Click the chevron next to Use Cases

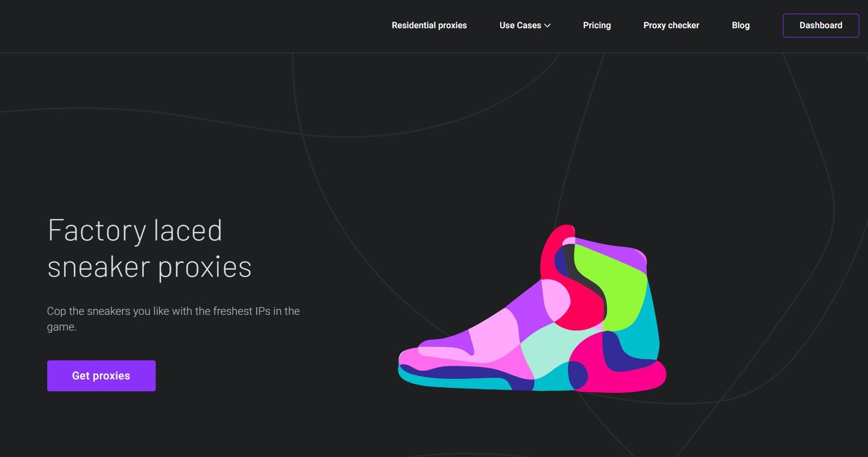(547, 26)
